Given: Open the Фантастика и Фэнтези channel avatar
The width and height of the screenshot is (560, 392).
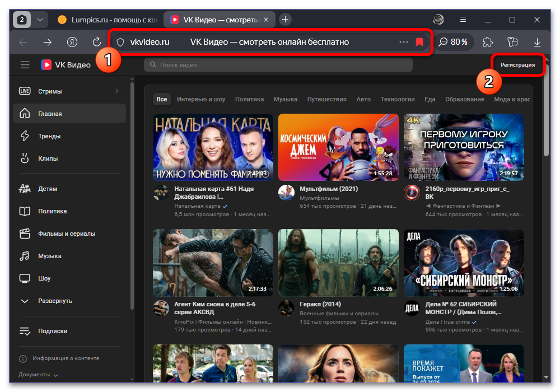Looking at the screenshot, I should [412, 193].
